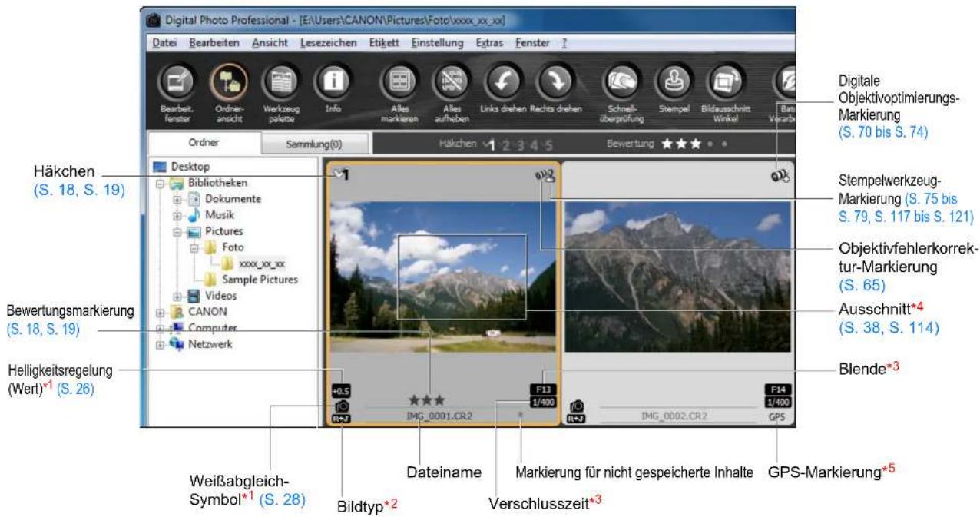The height and width of the screenshot is (517, 980).
Task: Open the Bearbeiten menu
Action: click(x=214, y=43)
